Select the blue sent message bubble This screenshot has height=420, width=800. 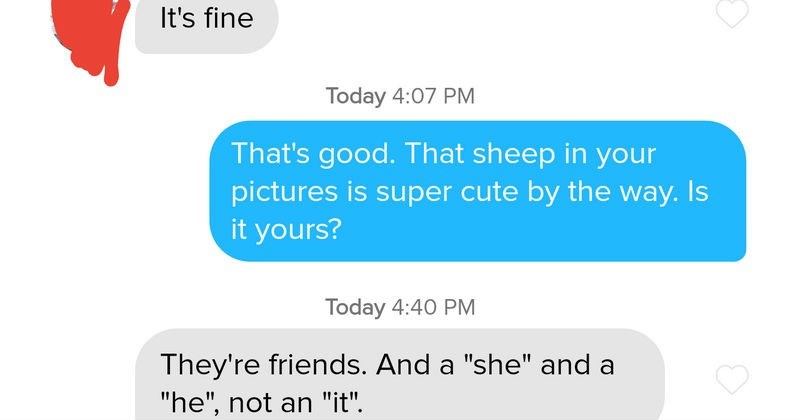477,191
